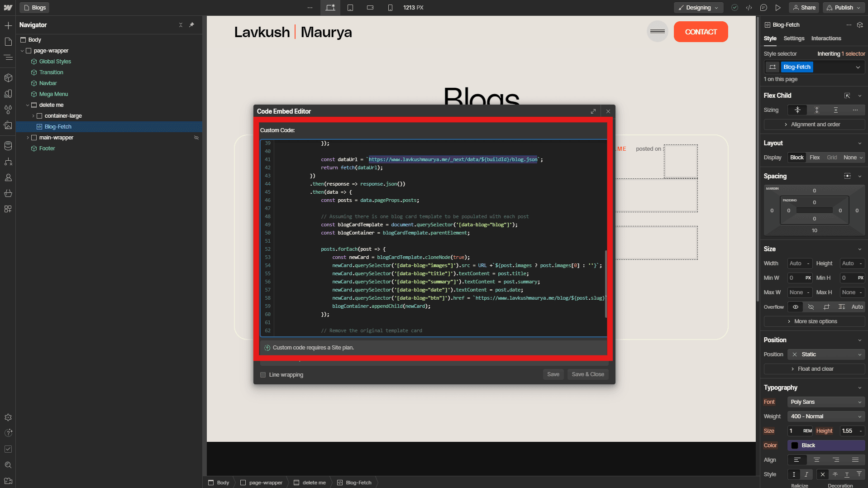This screenshot has width=868, height=488.
Task: Switch to the Style tab
Action: (770, 38)
